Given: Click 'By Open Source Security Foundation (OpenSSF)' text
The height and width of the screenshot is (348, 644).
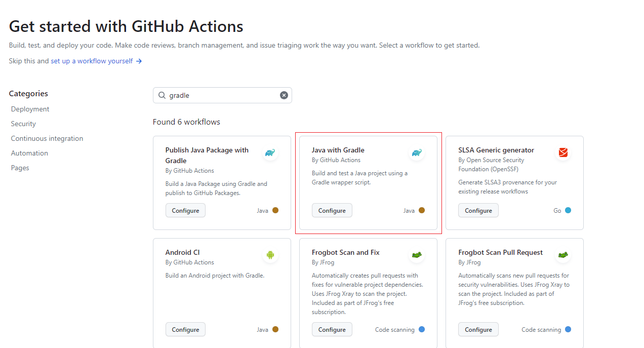Looking at the screenshot, I should click(491, 165).
